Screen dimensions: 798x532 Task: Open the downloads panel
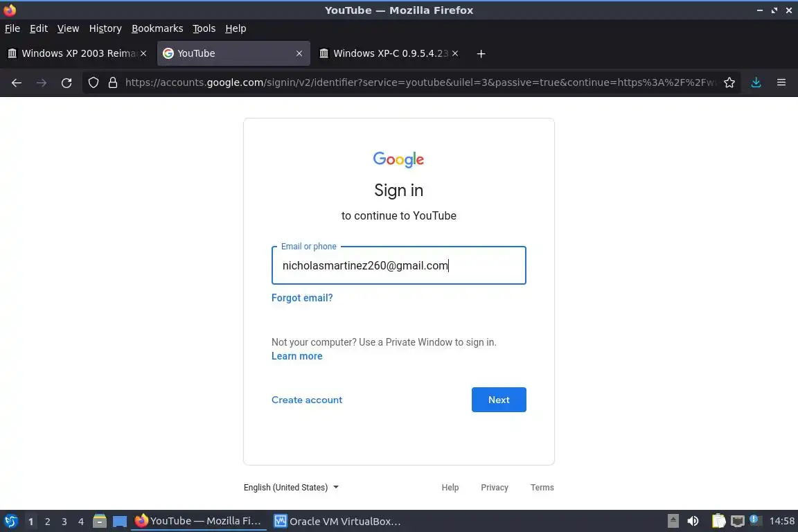tap(756, 82)
